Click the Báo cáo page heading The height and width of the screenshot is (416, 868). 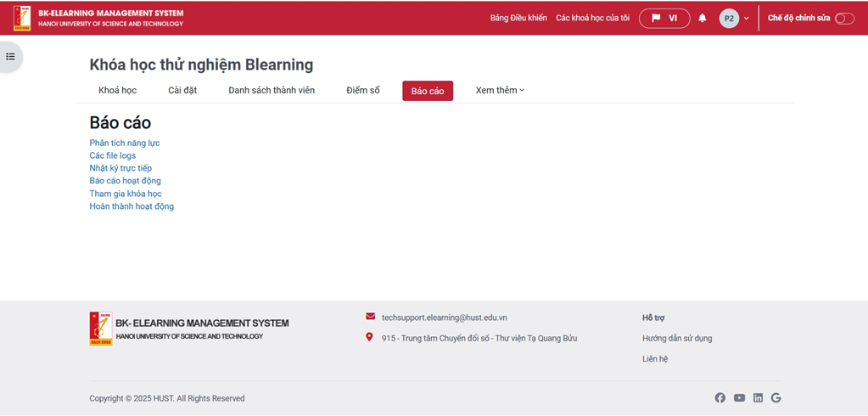coord(120,122)
